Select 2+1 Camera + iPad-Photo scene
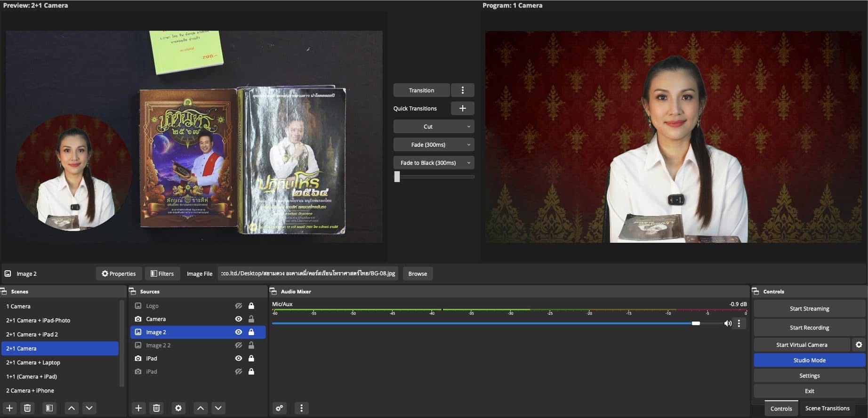The width and height of the screenshot is (868, 418). point(60,321)
